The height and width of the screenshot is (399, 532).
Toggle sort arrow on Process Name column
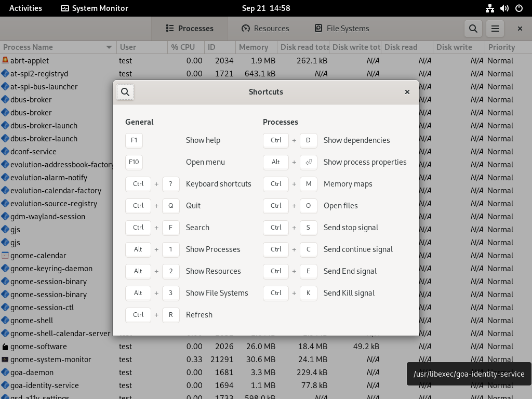point(109,47)
